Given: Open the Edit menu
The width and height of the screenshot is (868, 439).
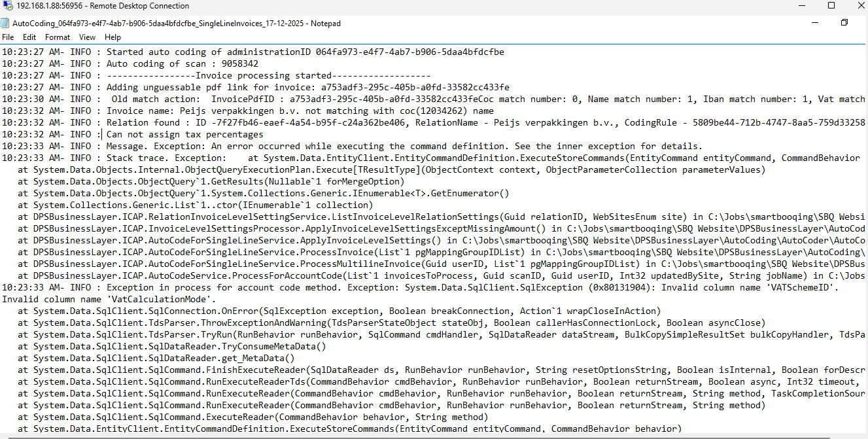Looking at the screenshot, I should (29, 37).
